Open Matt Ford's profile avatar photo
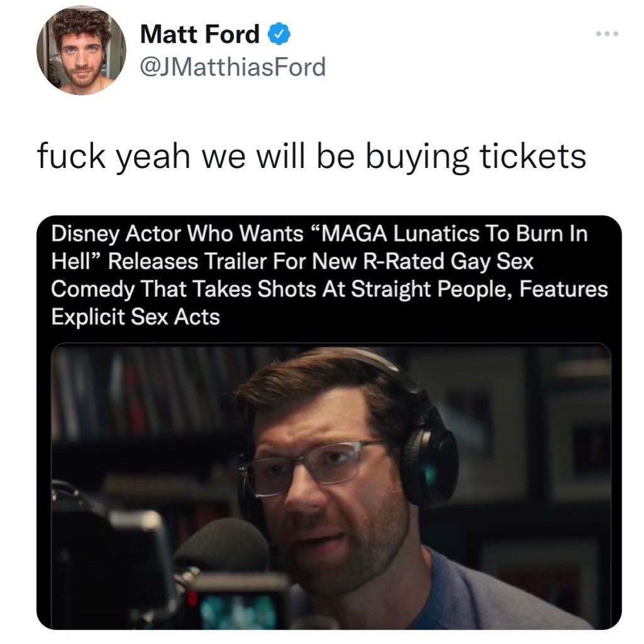The width and height of the screenshot is (644, 644). 81,50
